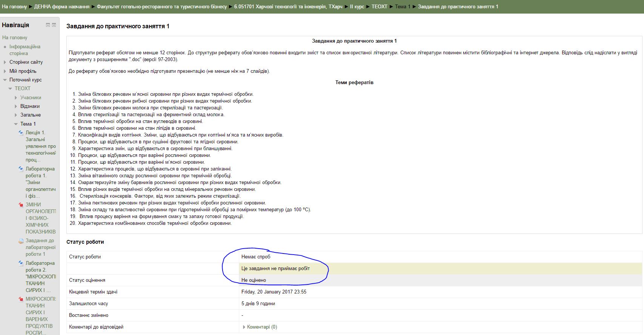This screenshot has width=644, height=335.
Task: Click Word icon beside Лекція 1
Action: point(21,133)
